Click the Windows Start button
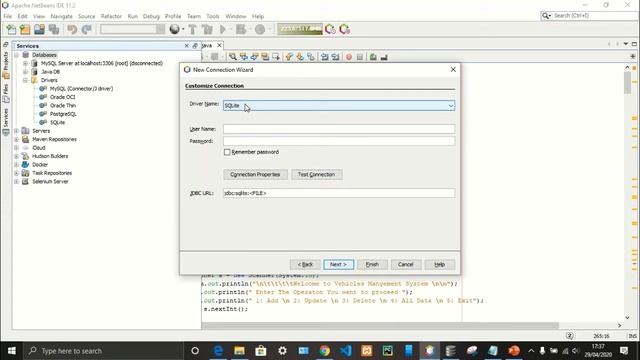Screen dimensions: 640x360 [11, 351]
